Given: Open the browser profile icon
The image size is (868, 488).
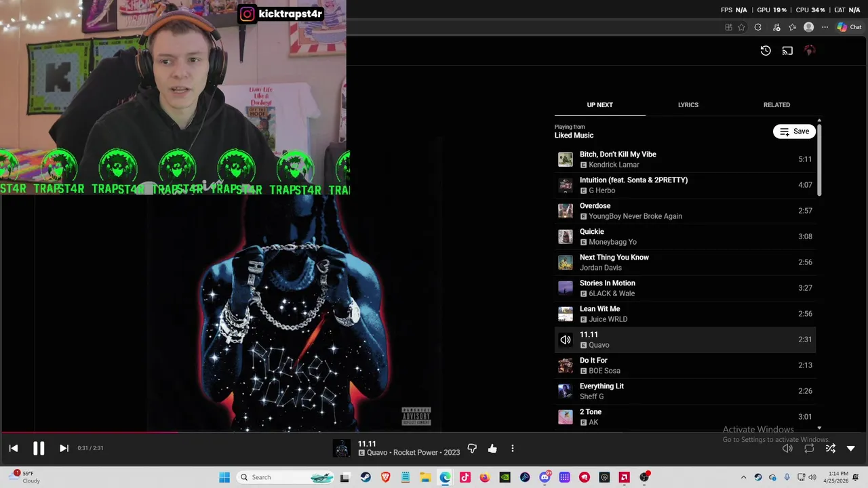Looking at the screenshot, I should (x=808, y=27).
